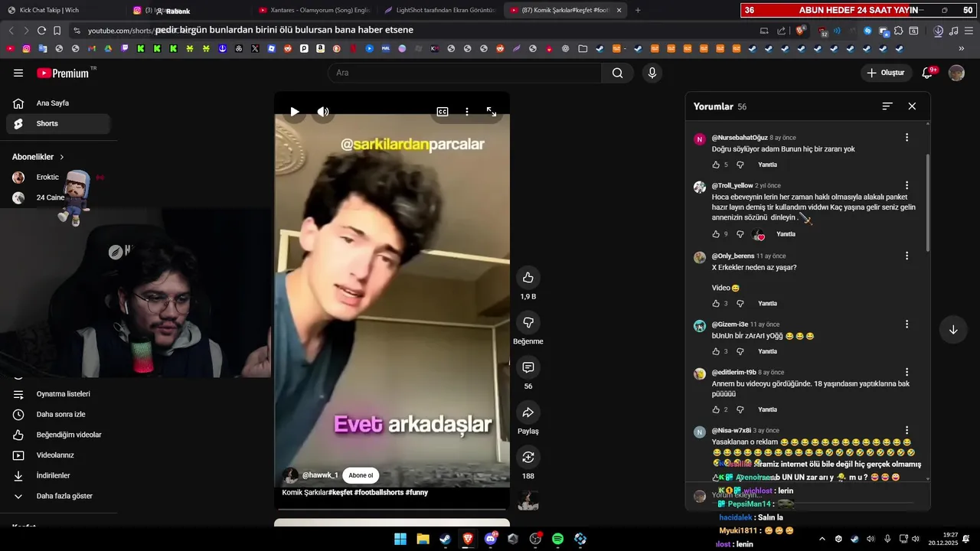
Task: Open options for @Troll_yellow comment
Action: (906, 186)
